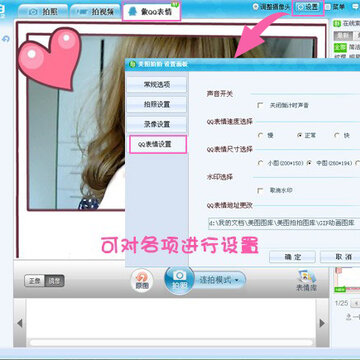Screen dimensions: 360x360
Task: Open 拍照设置 settings section
Action: 156,104
